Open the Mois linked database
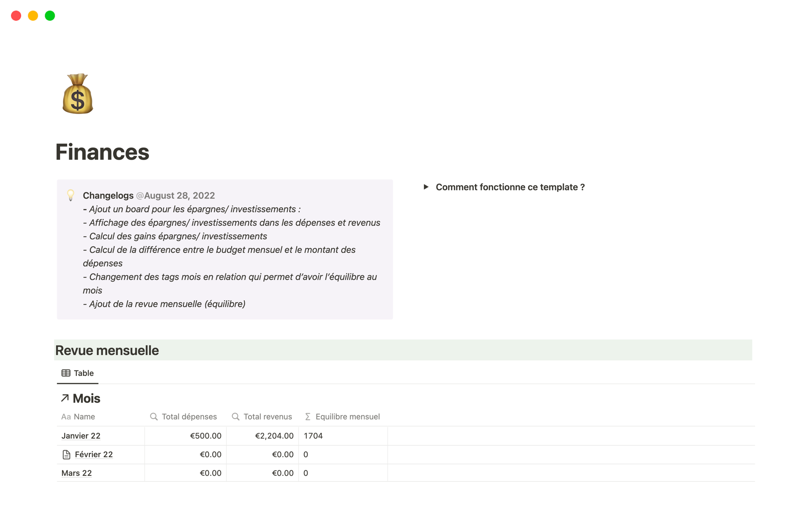The image size is (812, 508). (x=86, y=398)
